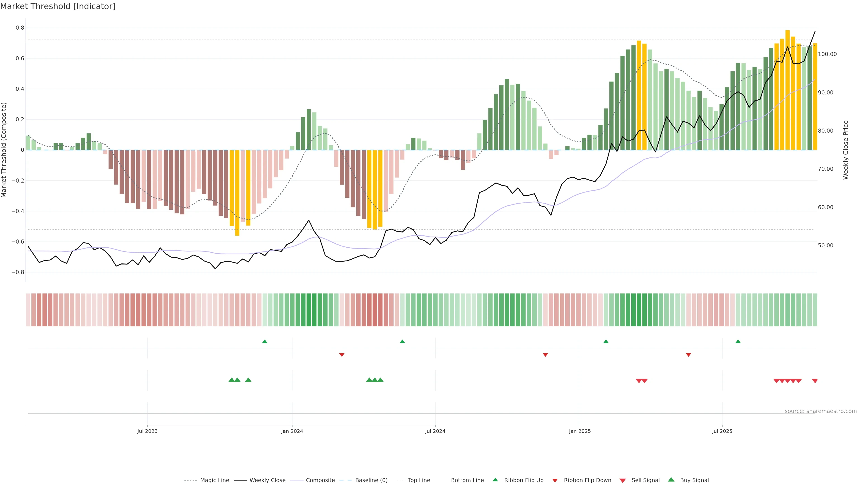Click the rightmost red sell signal marker

[x=815, y=381]
